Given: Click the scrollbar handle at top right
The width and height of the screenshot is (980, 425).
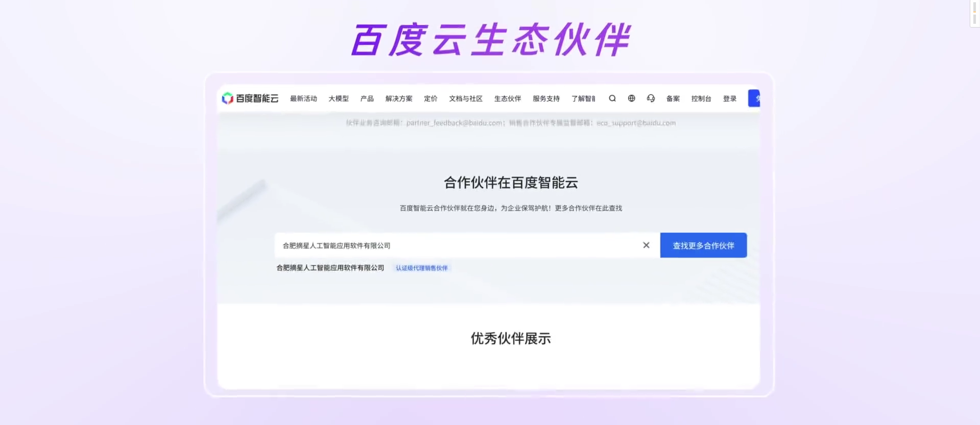Looking at the screenshot, I should pyautogui.click(x=974, y=14).
